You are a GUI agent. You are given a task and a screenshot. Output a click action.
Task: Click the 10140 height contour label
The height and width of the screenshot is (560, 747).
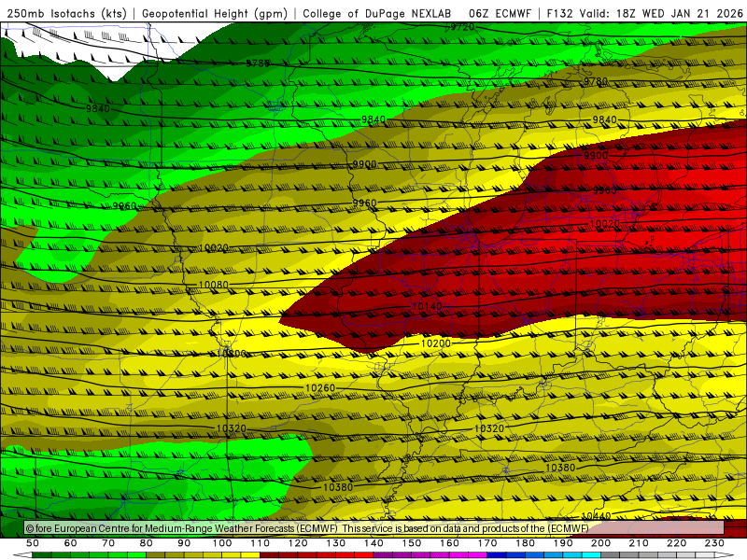427,306
